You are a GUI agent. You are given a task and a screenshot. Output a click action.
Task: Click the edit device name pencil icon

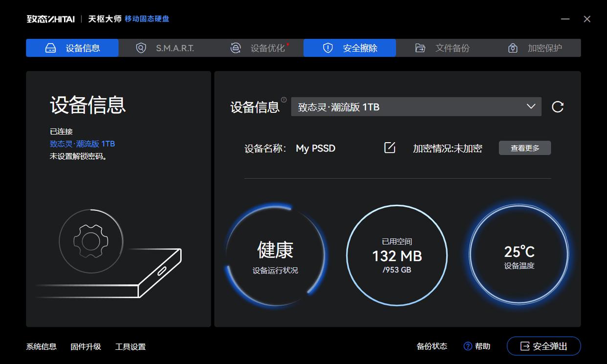pyautogui.click(x=390, y=148)
